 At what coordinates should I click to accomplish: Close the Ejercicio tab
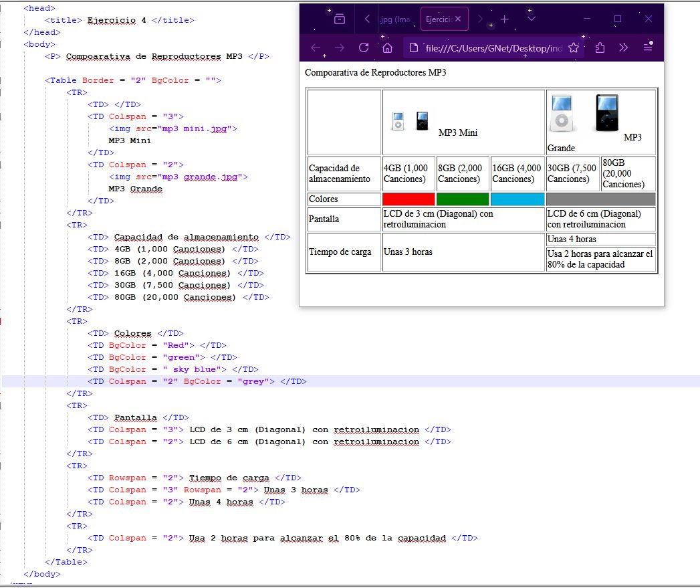[458, 19]
